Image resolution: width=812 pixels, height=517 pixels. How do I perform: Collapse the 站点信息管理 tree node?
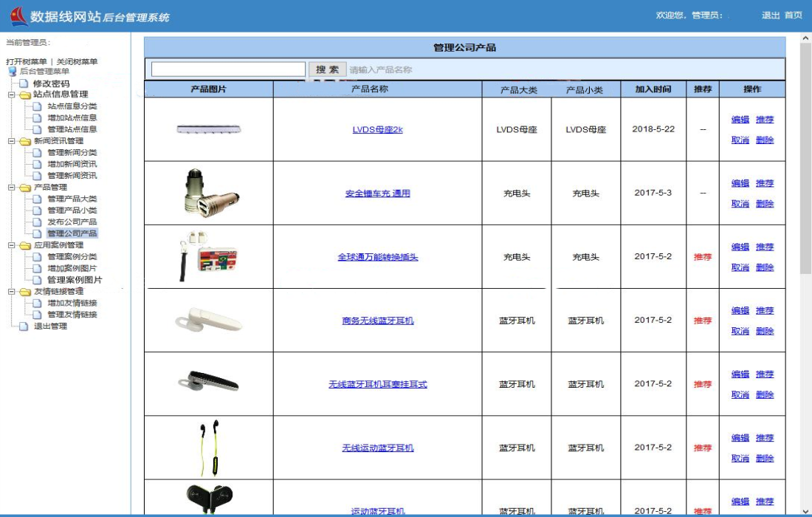coord(11,95)
